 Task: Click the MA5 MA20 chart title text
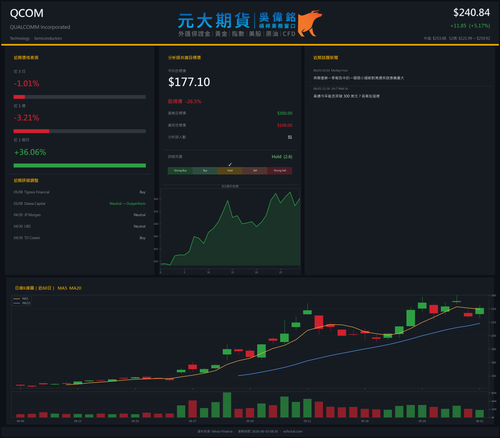coord(69,288)
